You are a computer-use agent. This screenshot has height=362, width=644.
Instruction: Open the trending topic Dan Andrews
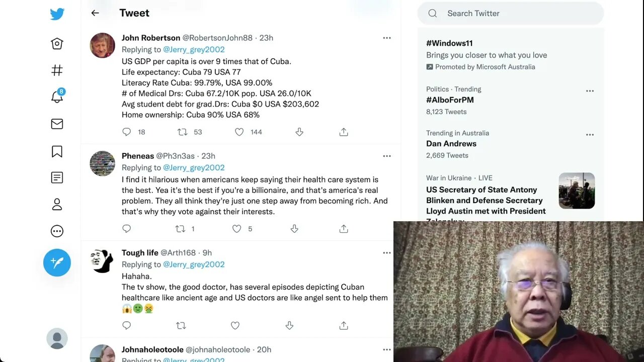(x=451, y=144)
